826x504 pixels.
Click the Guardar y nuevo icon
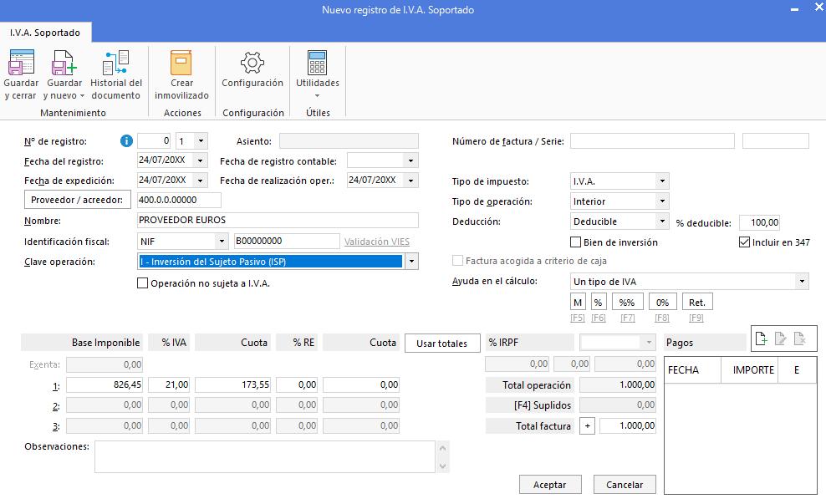pyautogui.click(x=64, y=64)
